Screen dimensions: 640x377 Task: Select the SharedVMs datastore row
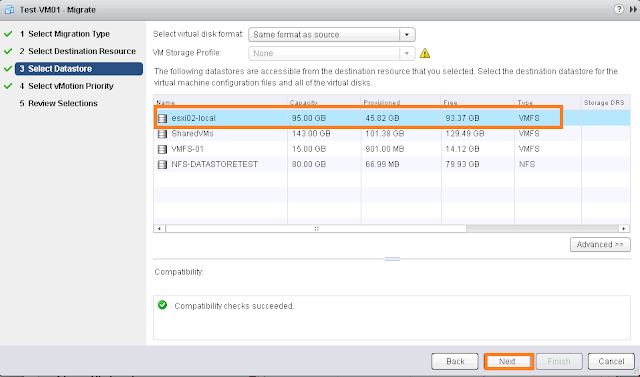tap(392, 134)
